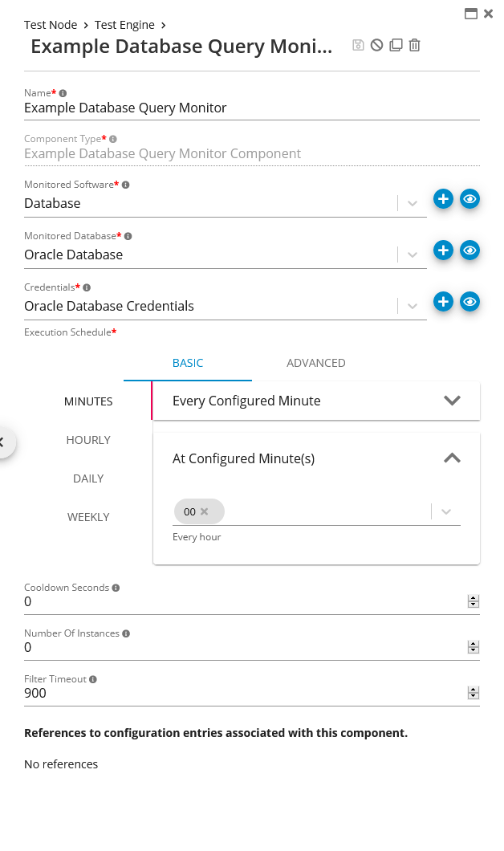Remove the 00 minute chip
Image resolution: width=504 pixels, height=851 pixels.
(x=204, y=511)
